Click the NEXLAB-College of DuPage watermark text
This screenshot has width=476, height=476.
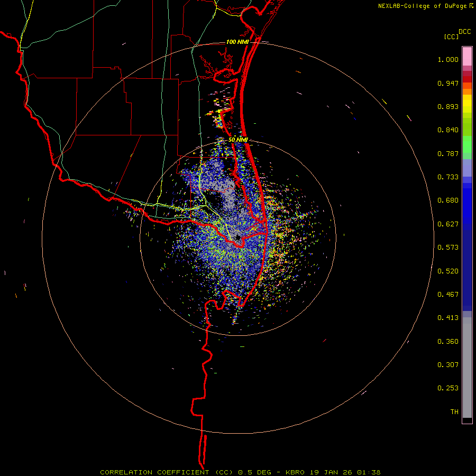click(x=423, y=6)
